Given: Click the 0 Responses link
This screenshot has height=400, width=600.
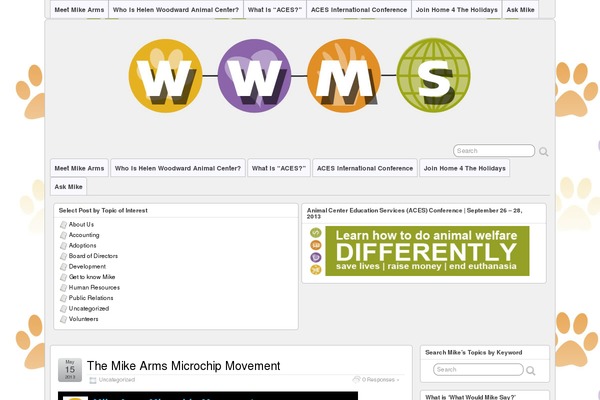Looking at the screenshot, I should point(380,380).
